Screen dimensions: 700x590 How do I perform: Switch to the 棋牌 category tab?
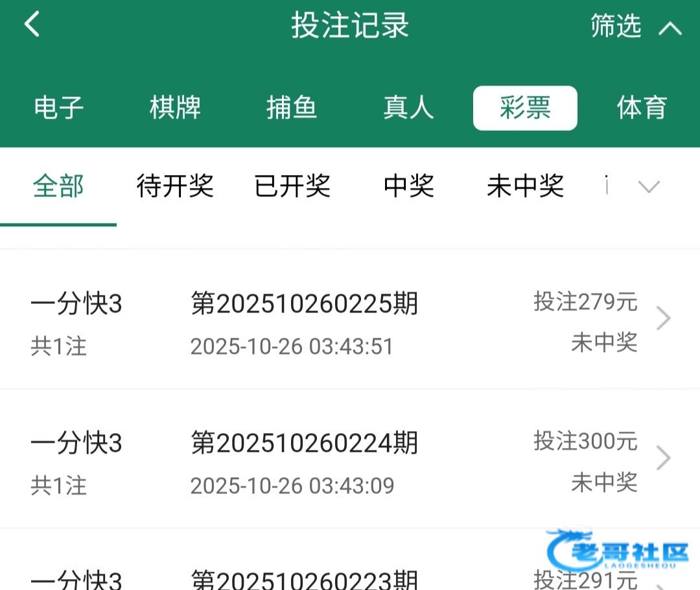coord(175,108)
